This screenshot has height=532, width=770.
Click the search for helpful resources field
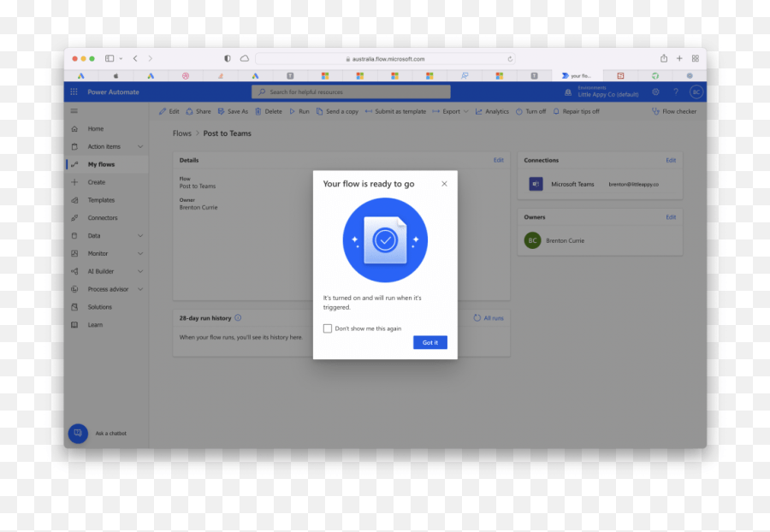tap(351, 92)
